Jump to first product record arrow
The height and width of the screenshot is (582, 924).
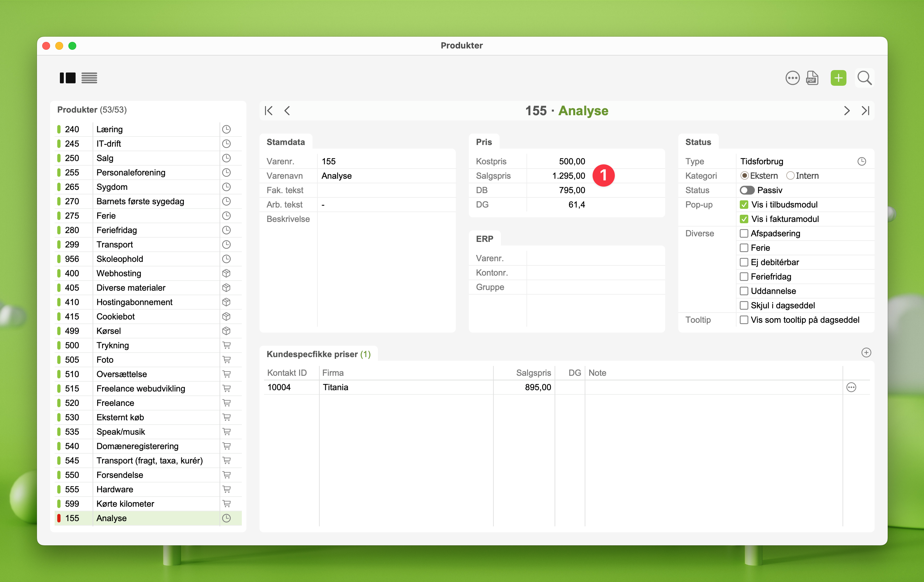click(x=269, y=111)
